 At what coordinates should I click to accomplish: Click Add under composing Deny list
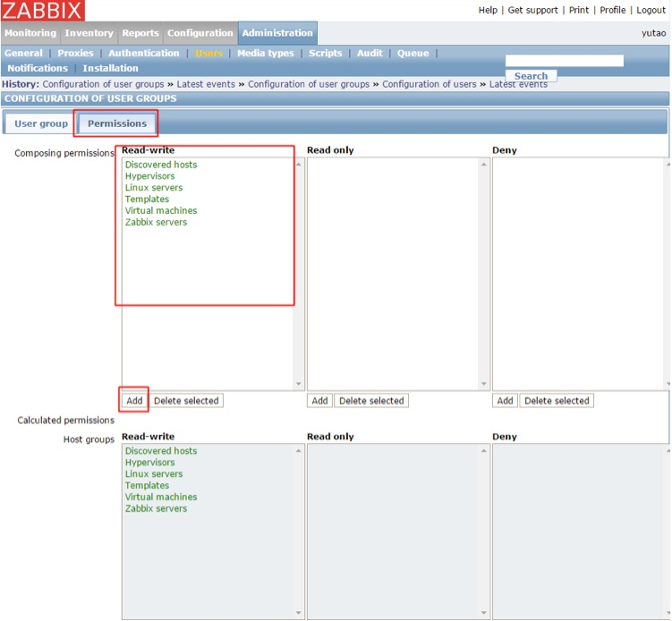(505, 401)
